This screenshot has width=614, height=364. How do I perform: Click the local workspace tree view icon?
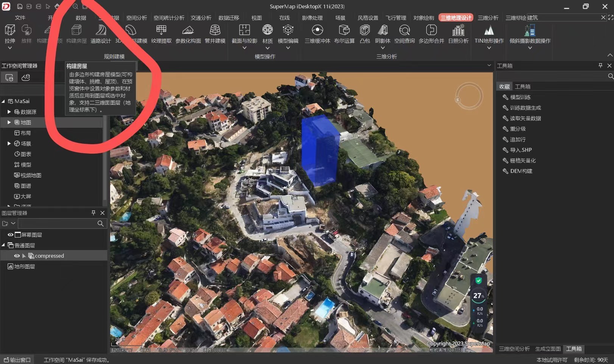9,78
